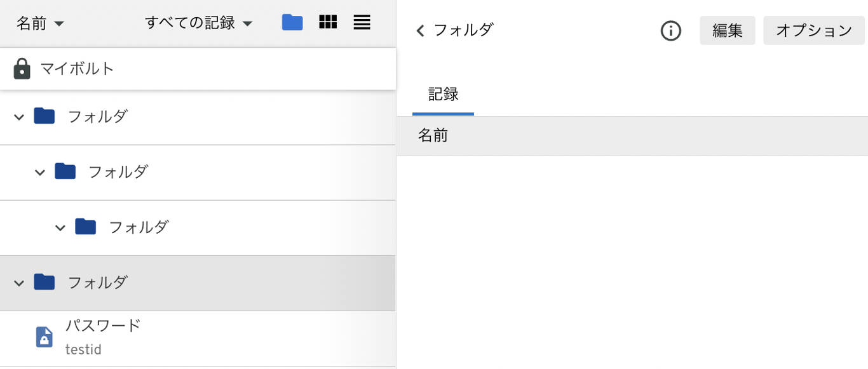Image resolution: width=868 pixels, height=369 pixels.
Task: Open the 名前 sort dropdown
Action: coord(40,23)
